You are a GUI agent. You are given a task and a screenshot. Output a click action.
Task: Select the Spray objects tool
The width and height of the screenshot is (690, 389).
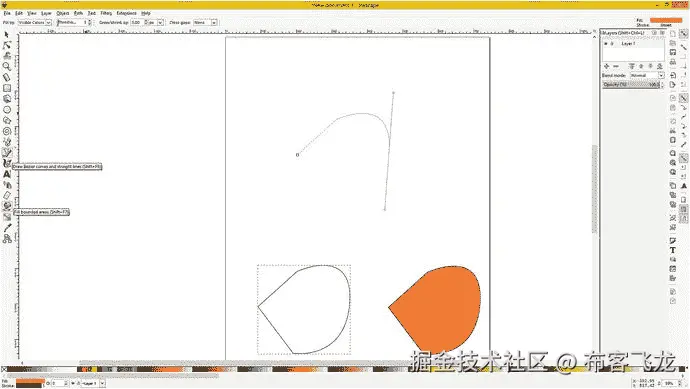(x=7, y=185)
